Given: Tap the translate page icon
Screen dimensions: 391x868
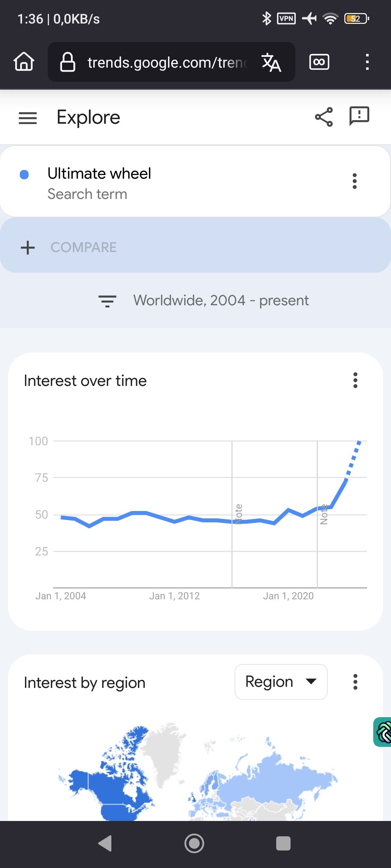Looking at the screenshot, I should point(271,62).
